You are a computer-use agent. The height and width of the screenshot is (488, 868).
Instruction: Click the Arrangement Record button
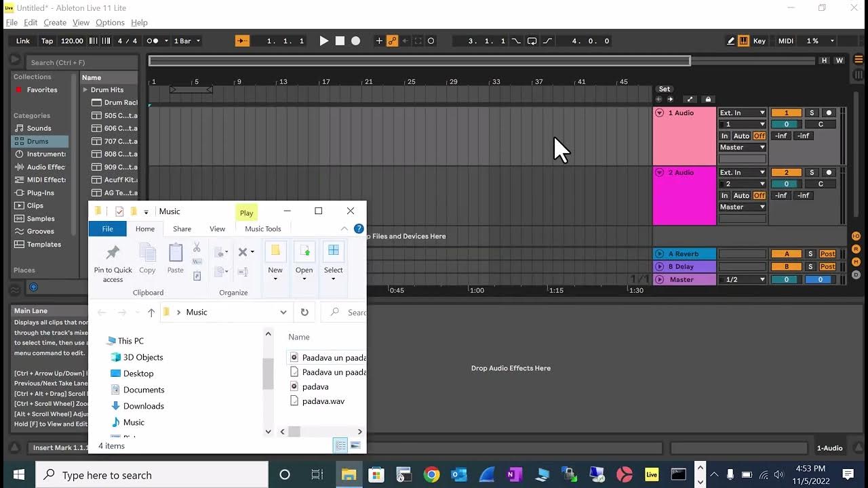(355, 41)
